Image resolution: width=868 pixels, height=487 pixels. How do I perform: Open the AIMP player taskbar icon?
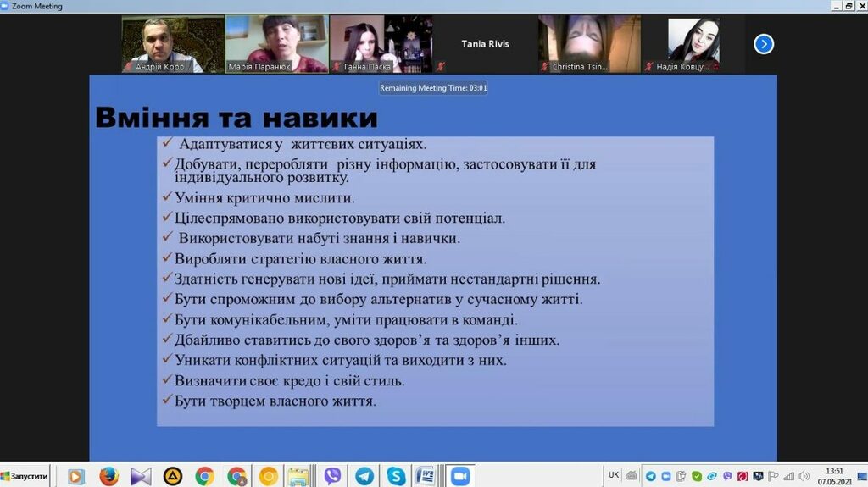coord(172,476)
